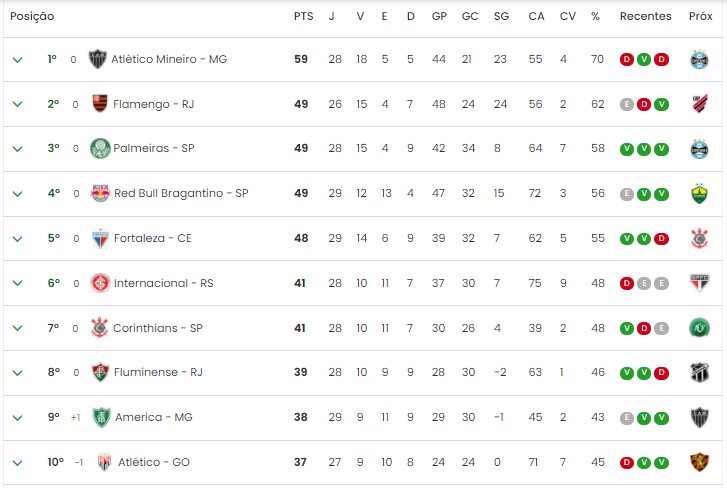Select the Palmeiras team badge

(x=100, y=148)
